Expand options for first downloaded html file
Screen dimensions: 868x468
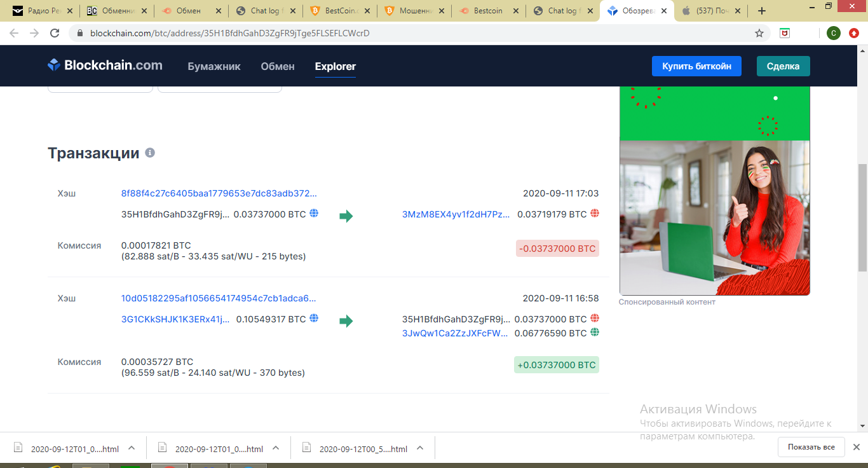point(132,448)
